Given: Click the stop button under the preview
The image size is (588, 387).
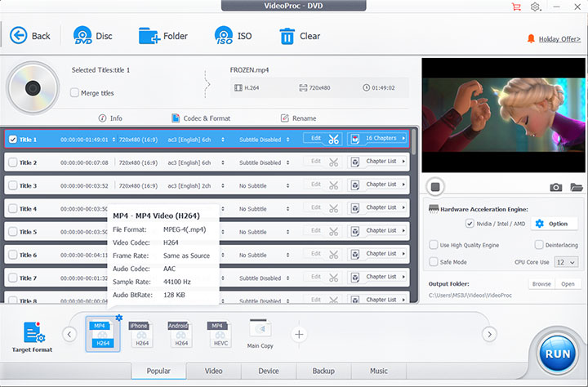Looking at the screenshot, I should click(x=435, y=187).
